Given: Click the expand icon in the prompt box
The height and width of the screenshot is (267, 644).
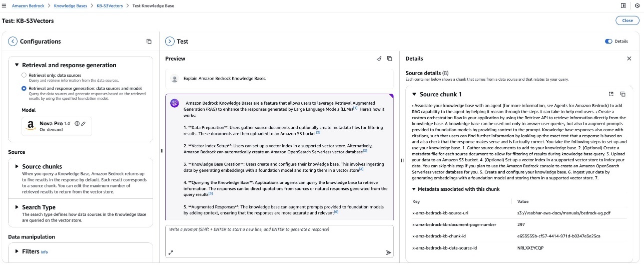Looking at the screenshot, I should pos(171,252).
